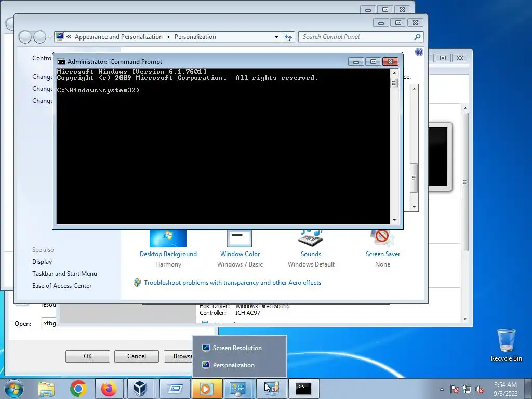Click the address bar refresh button
The height and width of the screenshot is (399, 532).
[288, 37]
